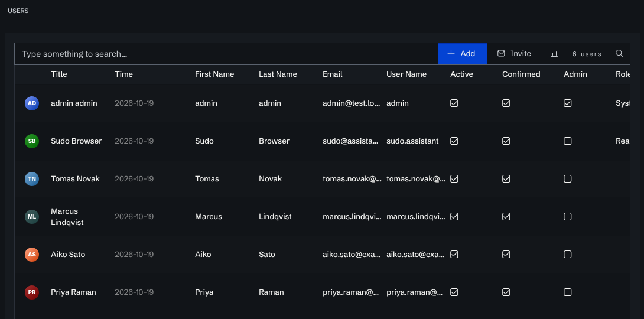Click the admin@test.lo… email cell
The image size is (644, 319).
click(352, 103)
